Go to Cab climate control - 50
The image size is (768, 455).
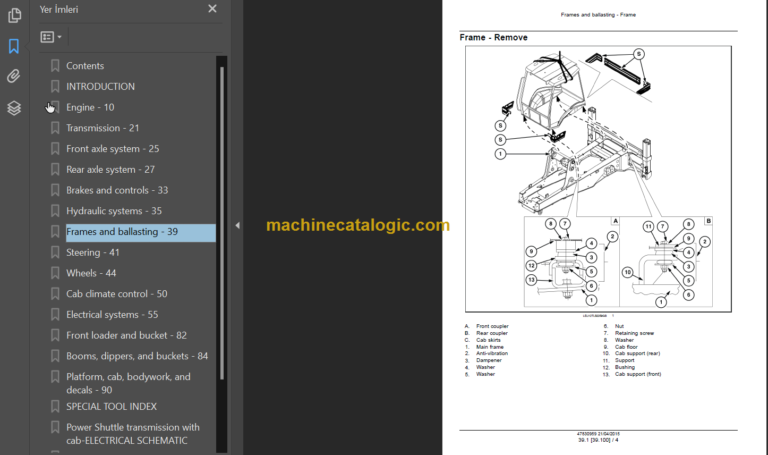tap(117, 294)
